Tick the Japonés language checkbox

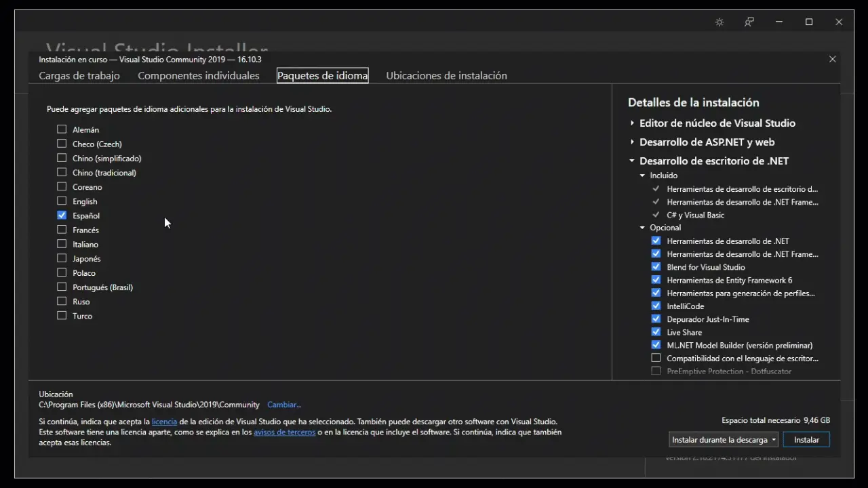click(62, 258)
